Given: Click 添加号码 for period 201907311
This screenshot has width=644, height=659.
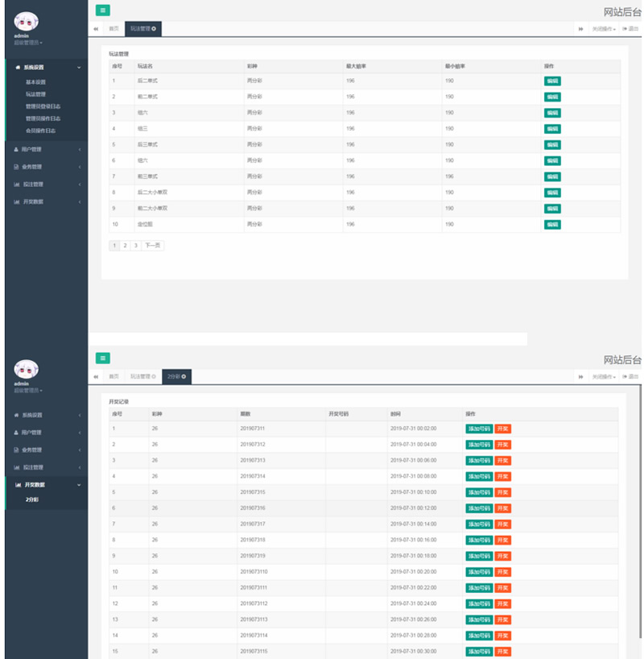Looking at the screenshot, I should pos(478,429).
